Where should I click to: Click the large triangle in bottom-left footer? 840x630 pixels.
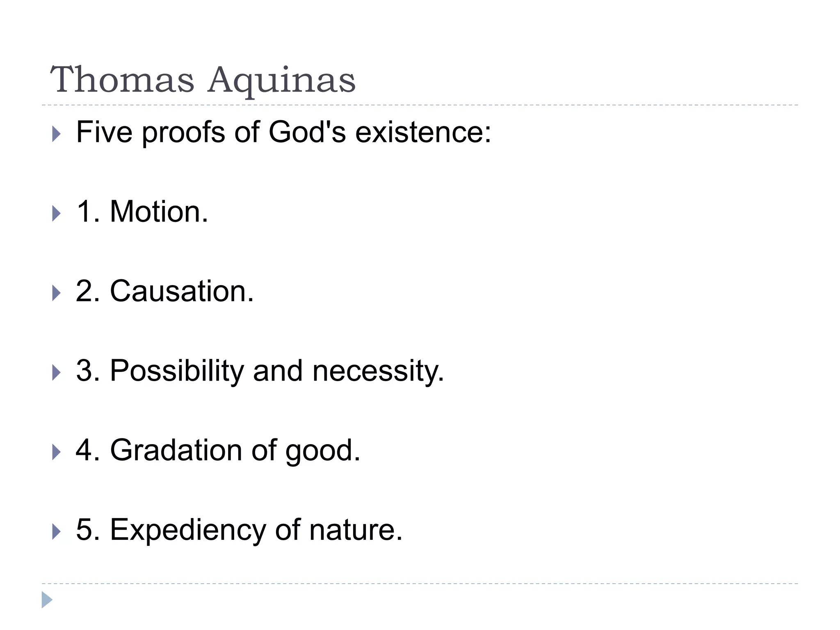pos(47,600)
